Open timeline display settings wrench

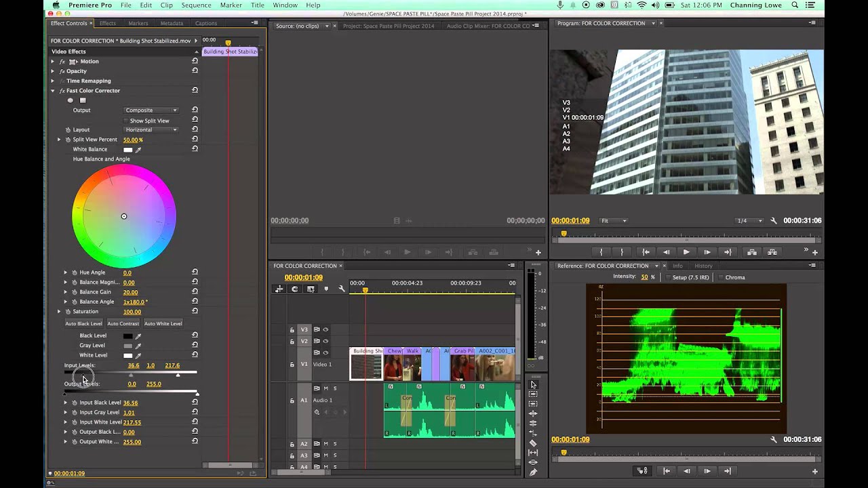coord(342,289)
